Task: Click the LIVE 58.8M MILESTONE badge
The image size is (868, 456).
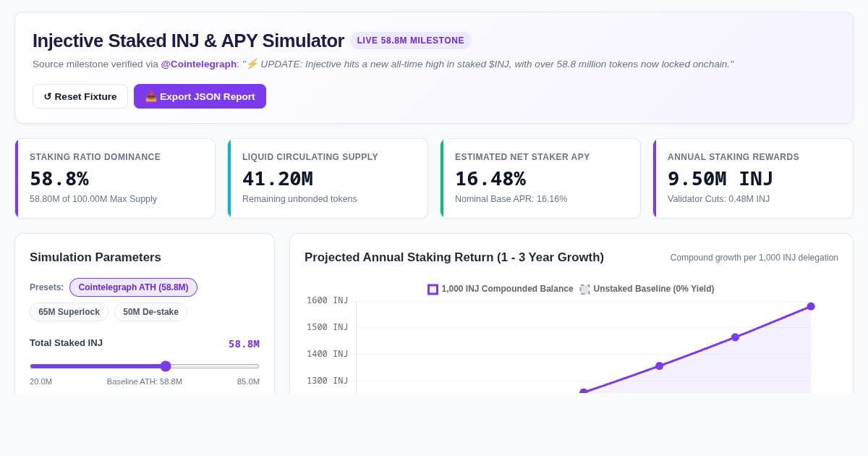Action: [411, 41]
